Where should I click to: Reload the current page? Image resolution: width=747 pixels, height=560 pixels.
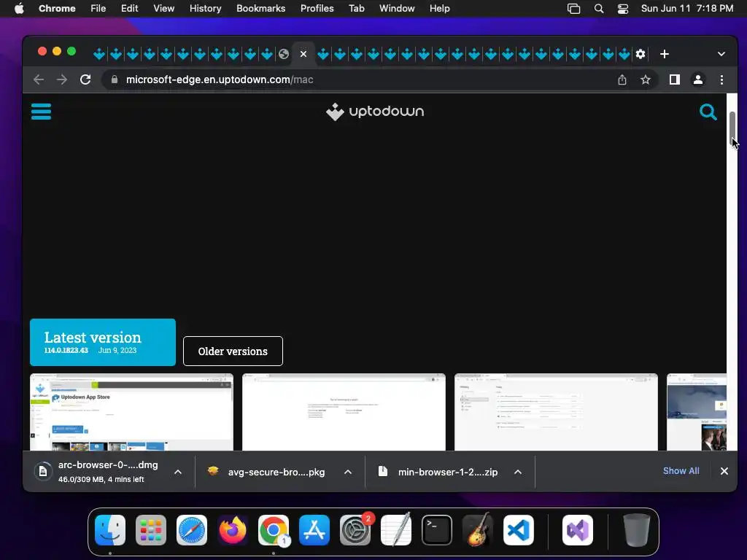click(x=85, y=79)
